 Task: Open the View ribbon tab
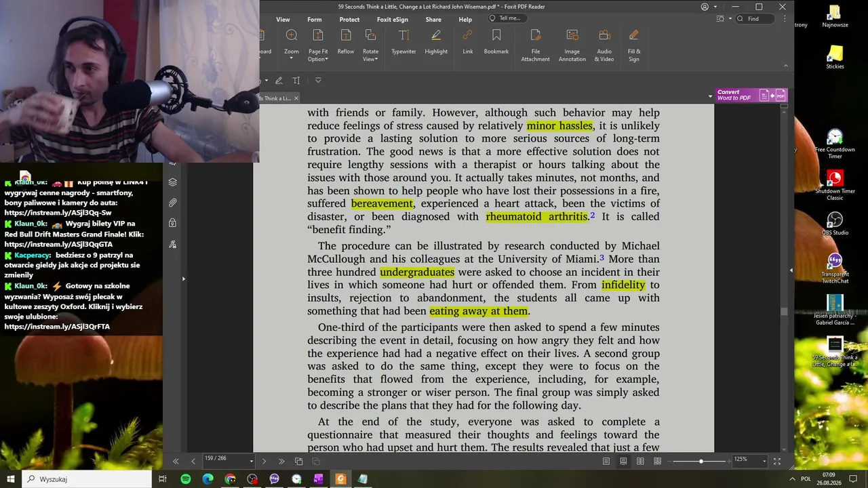(x=283, y=20)
